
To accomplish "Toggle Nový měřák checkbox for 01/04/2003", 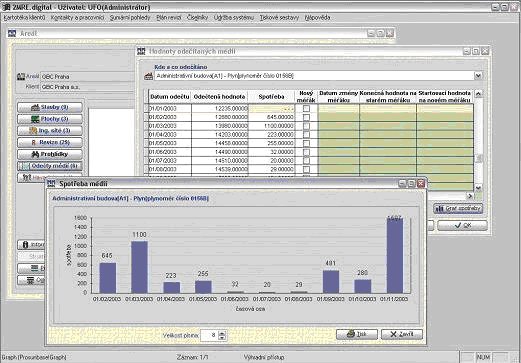I will 306,135.
